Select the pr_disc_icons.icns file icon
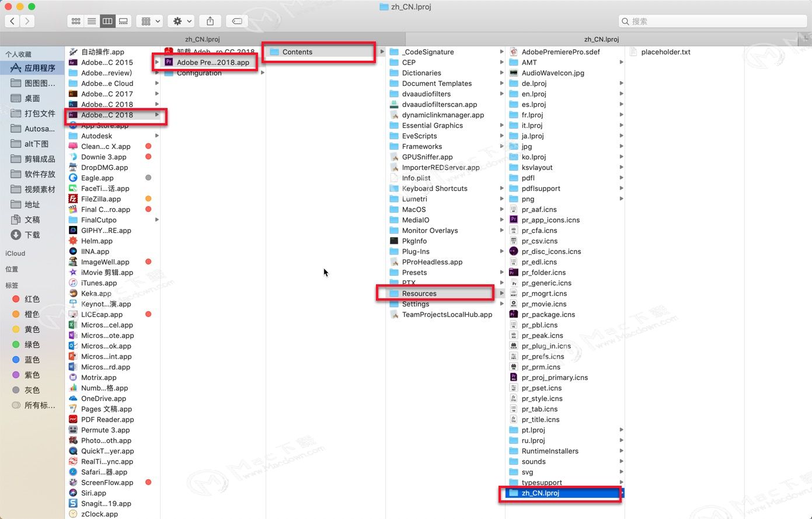The height and width of the screenshot is (519, 812). pyautogui.click(x=514, y=252)
